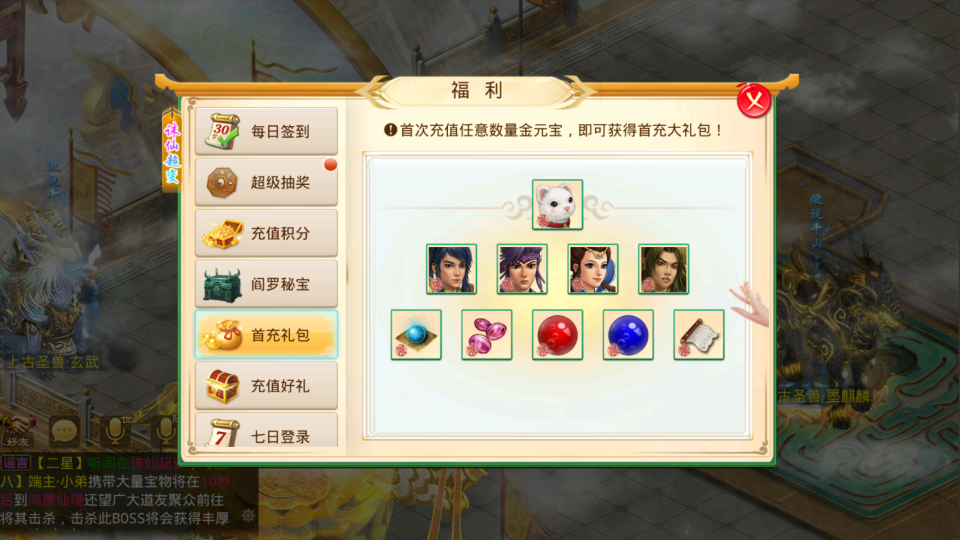Viewport: 960px width, 540px height.
Task: Click the blue orb on pedestal reward
Action: pos(416,334)
